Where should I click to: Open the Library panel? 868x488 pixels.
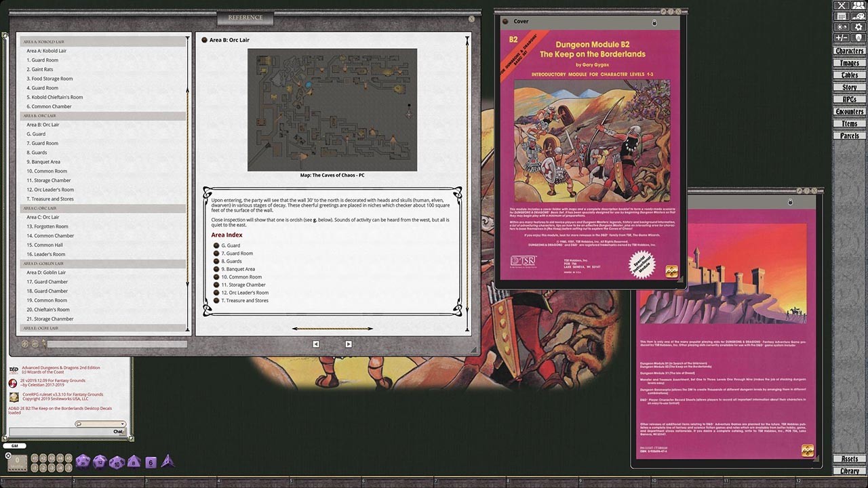point(849,470)
